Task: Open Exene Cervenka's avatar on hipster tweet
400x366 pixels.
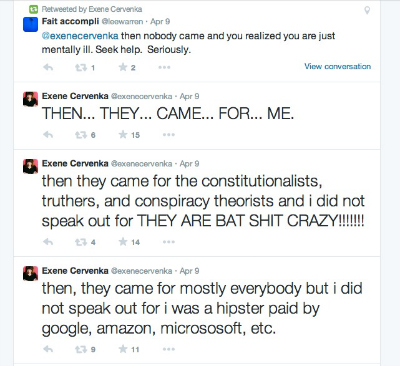Action: pos(30,273)
